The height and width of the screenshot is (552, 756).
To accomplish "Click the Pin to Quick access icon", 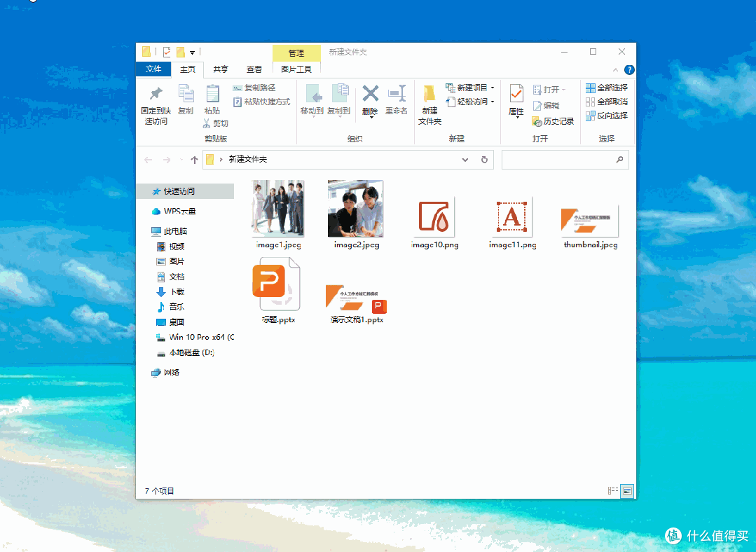I will coord(156,94).
